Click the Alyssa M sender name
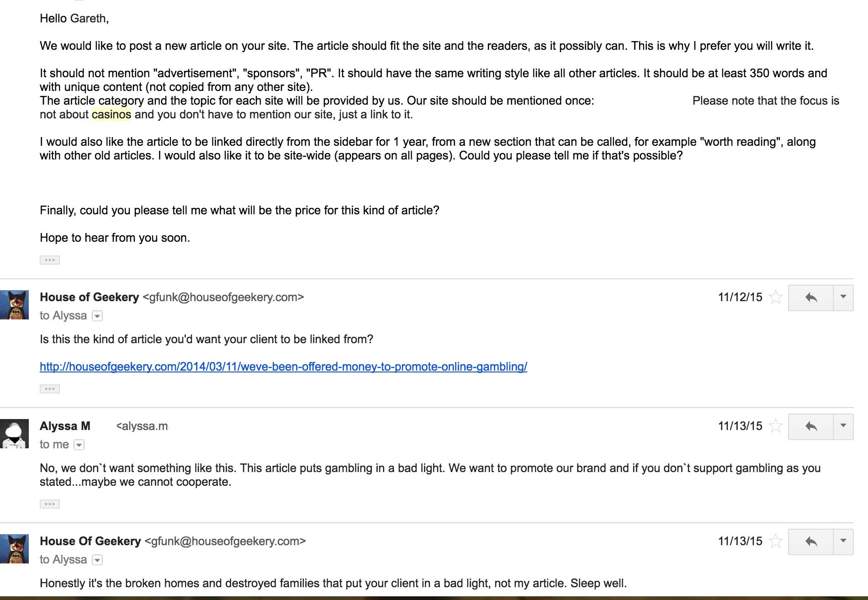 65,426
